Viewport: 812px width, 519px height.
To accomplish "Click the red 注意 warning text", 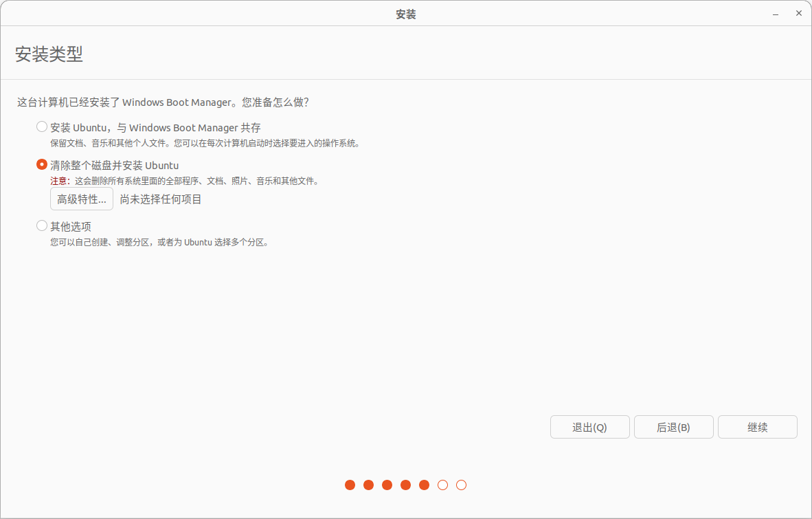I will (60, 181).
